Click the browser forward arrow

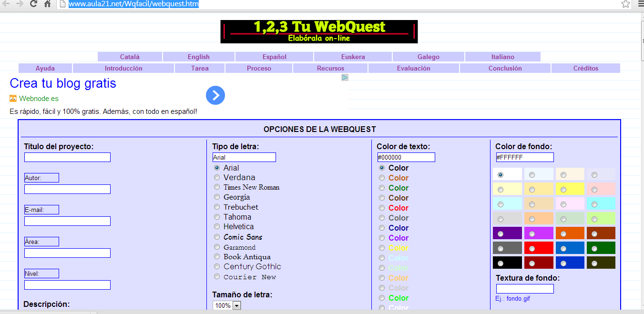pyautogui.click(x=20, y=4)
